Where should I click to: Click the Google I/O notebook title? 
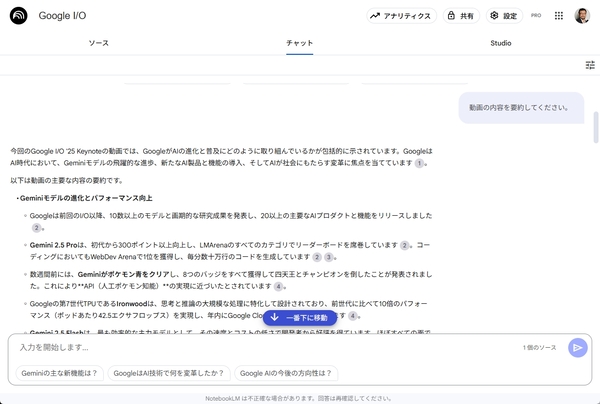pos(62,16)
